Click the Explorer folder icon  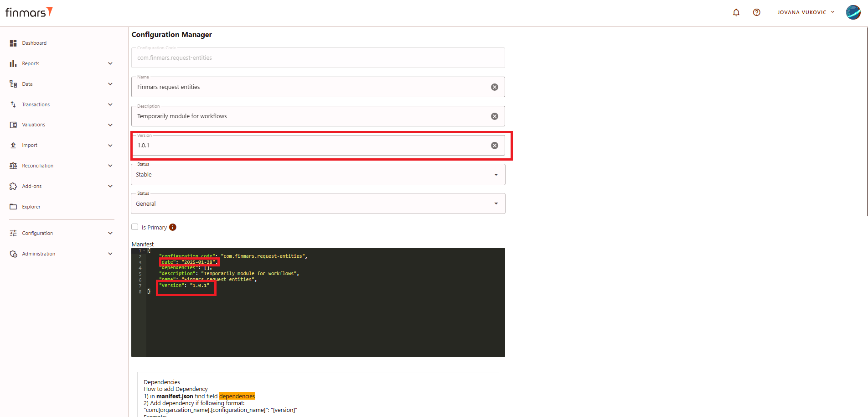point(13,207)
